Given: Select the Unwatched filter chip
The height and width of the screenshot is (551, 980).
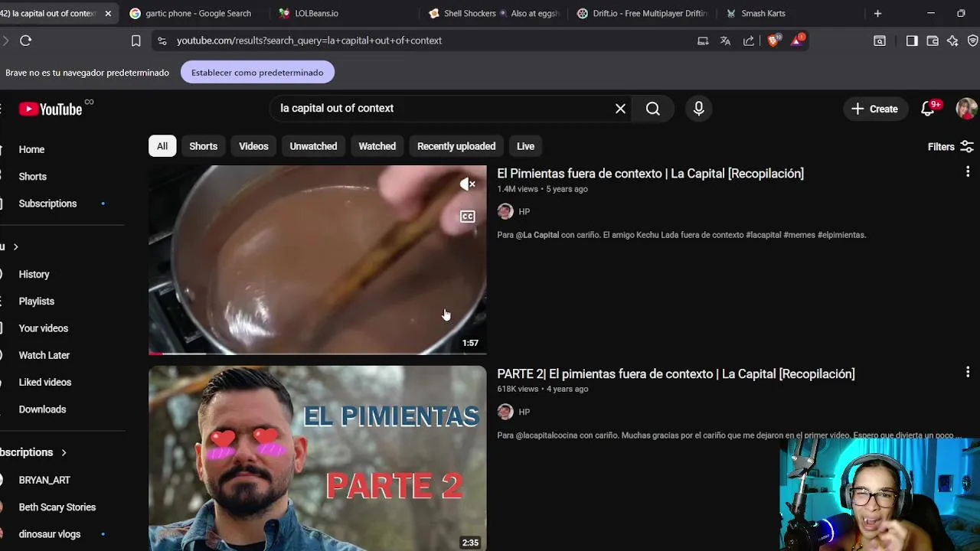Looking at the screenshot, I should 313,146.
